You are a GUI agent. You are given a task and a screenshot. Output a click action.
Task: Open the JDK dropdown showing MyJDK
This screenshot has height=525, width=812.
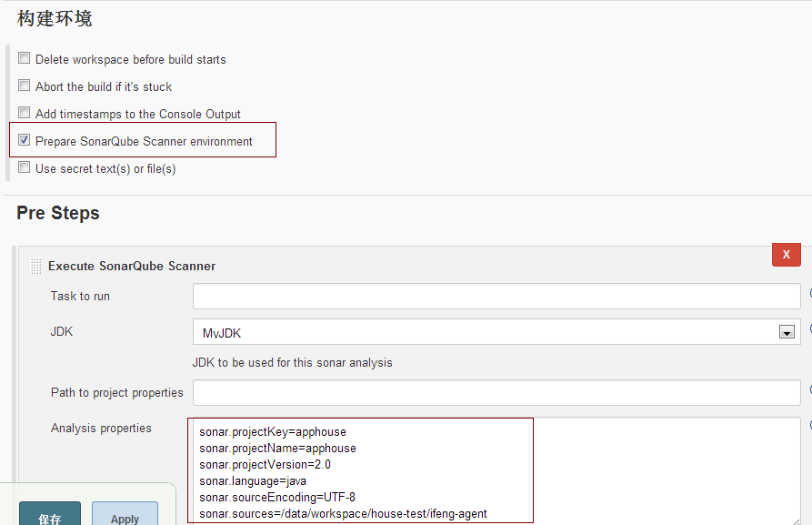[x=496, y=332]
